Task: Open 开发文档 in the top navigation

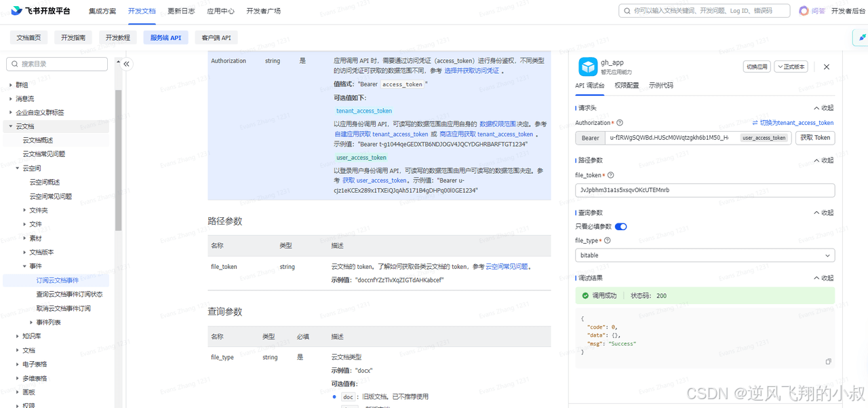Action: tap(142, 11)
